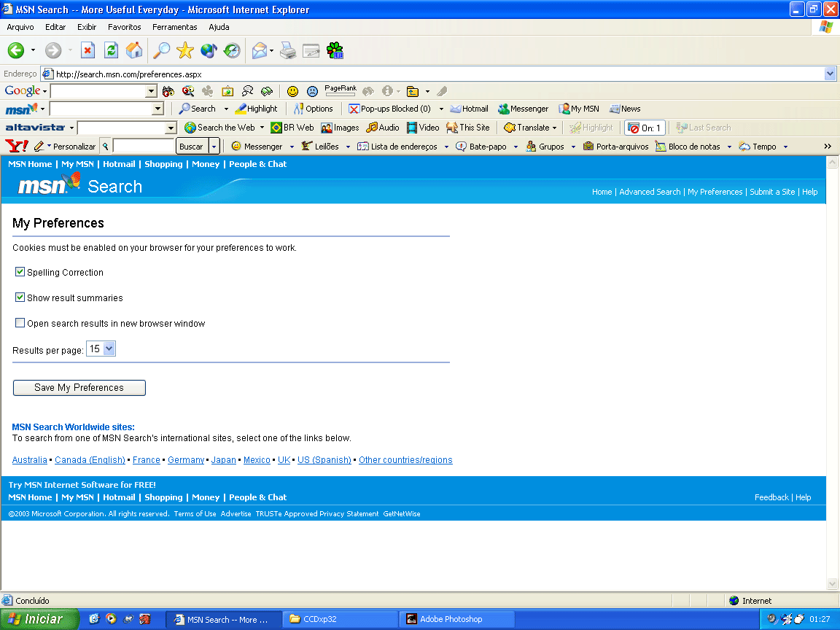Expand MSN toolbar search box dropdown
Image resolution: width=840 pixels, height=630 pixels.
[157, 109]
